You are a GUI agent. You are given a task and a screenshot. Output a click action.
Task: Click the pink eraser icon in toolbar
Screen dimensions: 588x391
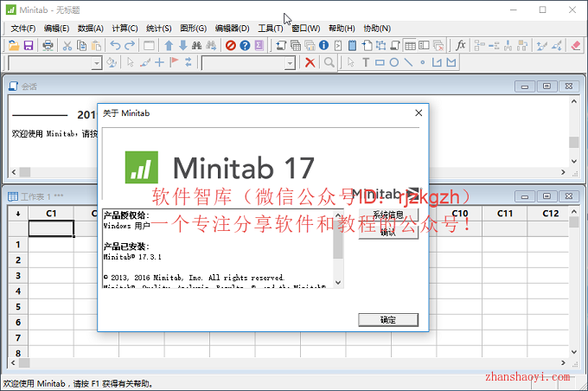[576, 45]
